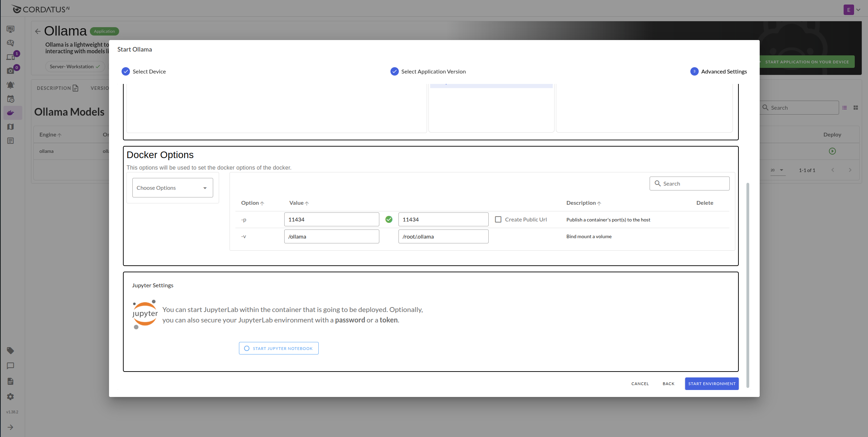This screenshot has width=868, height=437.
Task: Open the DESCRIPTION tab
Action: click(x=58, y=88)
